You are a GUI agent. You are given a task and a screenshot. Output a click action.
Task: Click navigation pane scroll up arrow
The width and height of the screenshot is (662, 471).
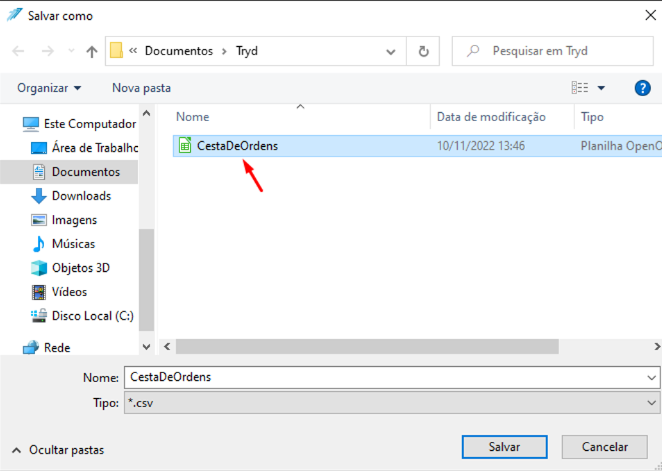point(147,113)
